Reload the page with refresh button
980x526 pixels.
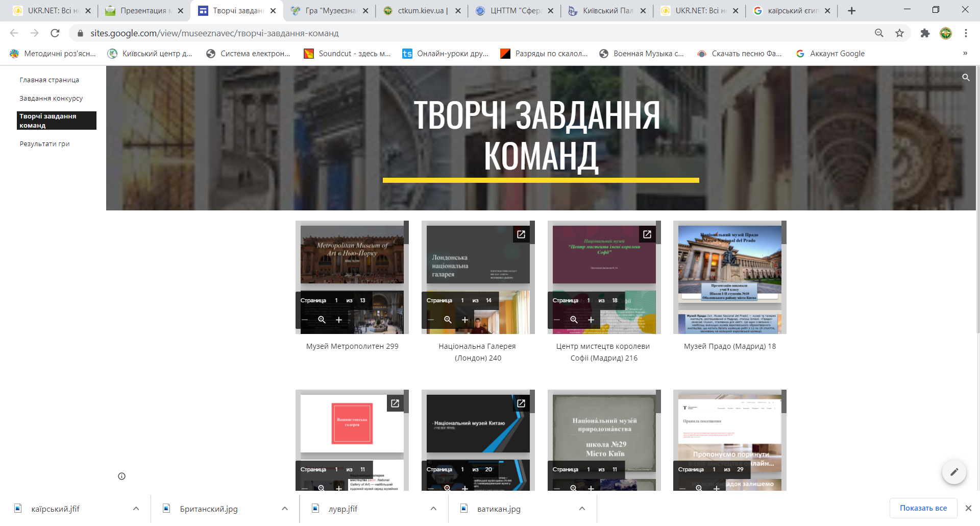pos(55,33)
